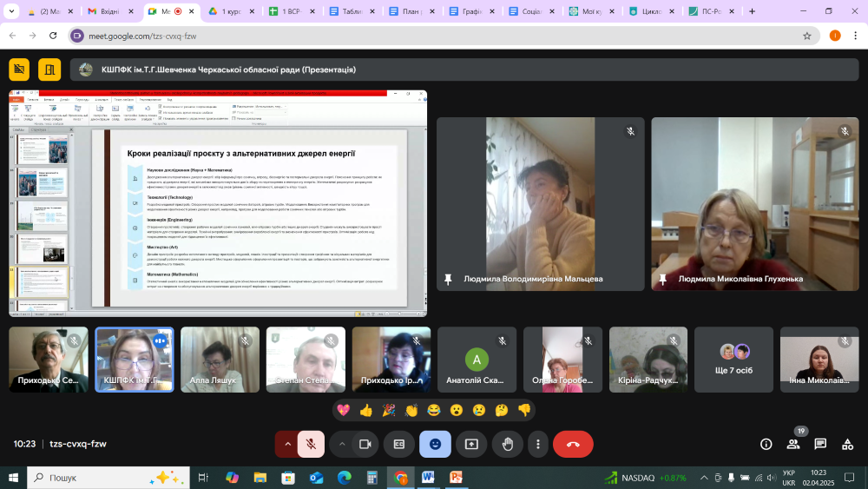Send the red heart emoji reaction

pos(343,410)
